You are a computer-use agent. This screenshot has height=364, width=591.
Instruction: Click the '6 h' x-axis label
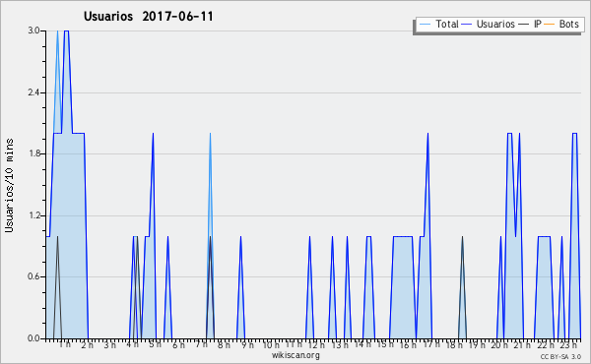tap(178, 344)
